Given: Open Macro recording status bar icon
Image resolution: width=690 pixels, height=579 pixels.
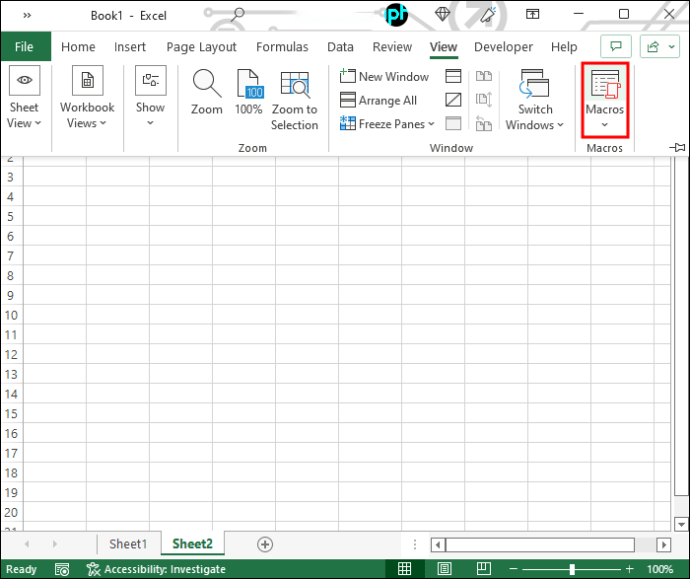Looking at the screenshot, I should point(62,569).
